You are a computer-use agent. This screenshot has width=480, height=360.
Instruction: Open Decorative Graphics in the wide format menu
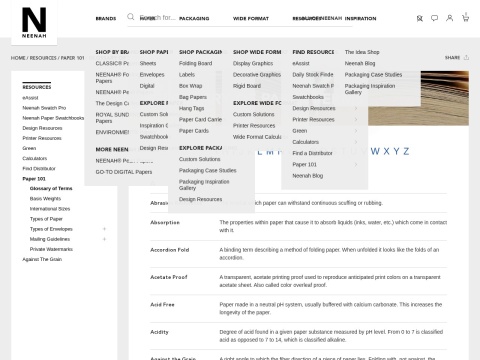(257, 75)
